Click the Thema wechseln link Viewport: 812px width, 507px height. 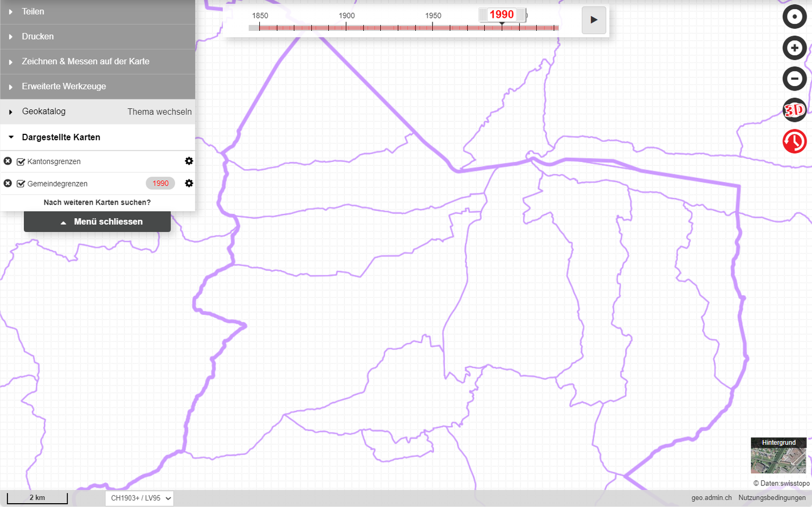point(159,112)
